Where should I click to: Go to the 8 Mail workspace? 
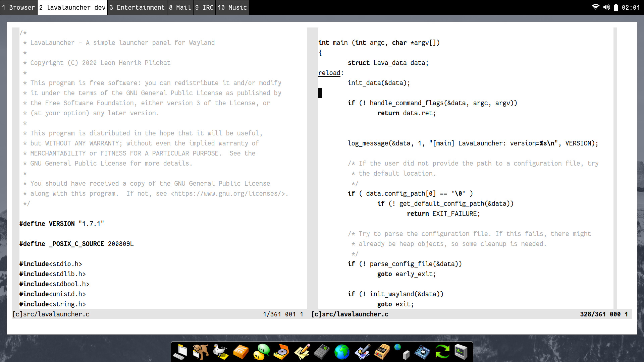tap(180, 7)
